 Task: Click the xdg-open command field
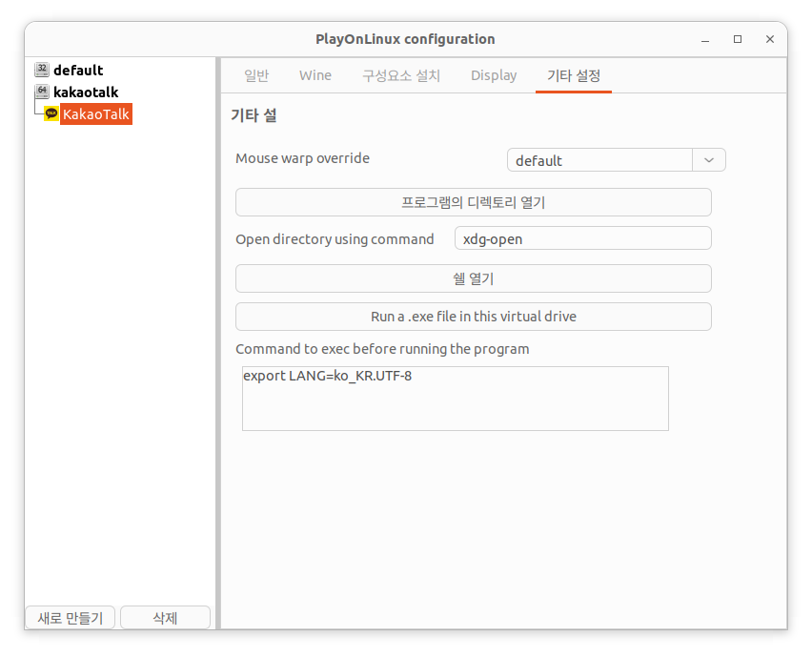click(583, 238)
